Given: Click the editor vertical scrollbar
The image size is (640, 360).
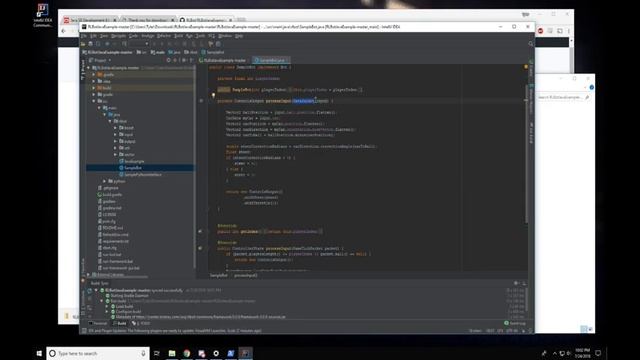Looking at the screenshot, I should [527, 155].
